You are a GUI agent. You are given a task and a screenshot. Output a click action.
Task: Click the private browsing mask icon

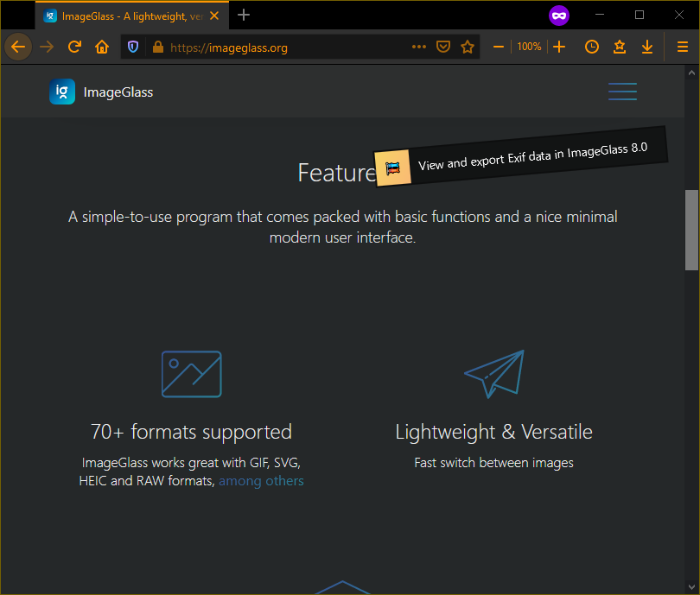pyautogui.click(x=559, y=15)
